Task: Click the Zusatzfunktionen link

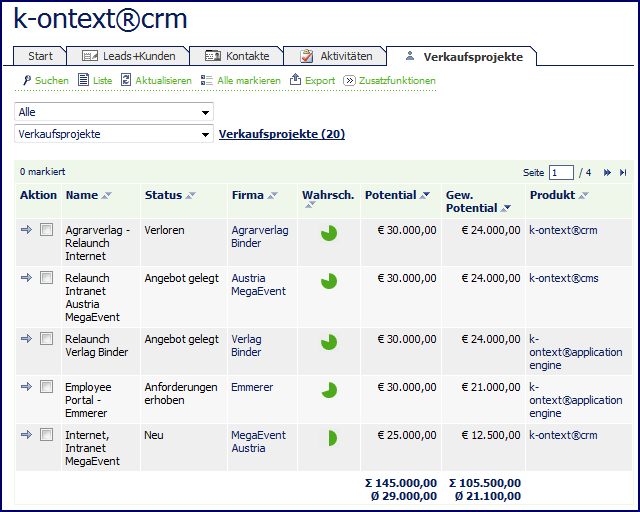Action: (x=397, y=80)
